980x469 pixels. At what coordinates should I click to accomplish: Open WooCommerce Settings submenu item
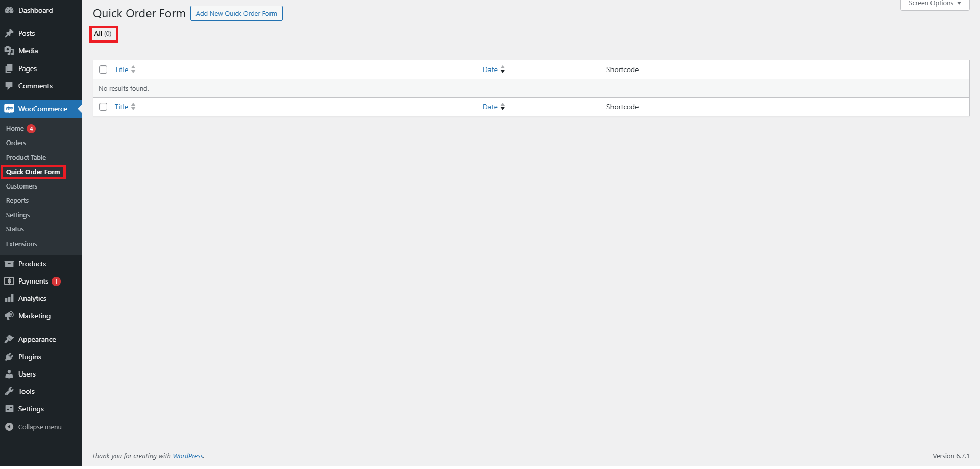click(x=18, y=215)
